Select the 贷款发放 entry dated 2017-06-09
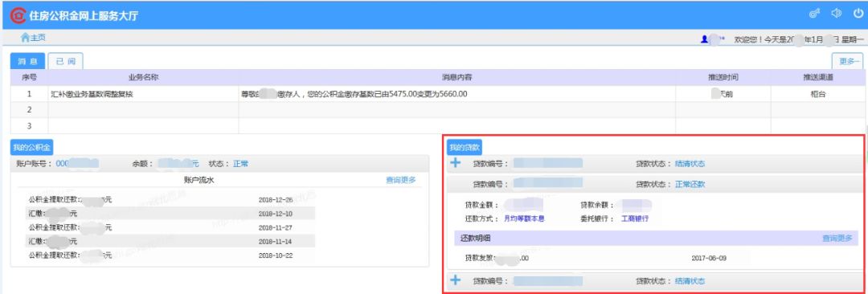Viewport: 868px width, 294px height. (656, 258)
